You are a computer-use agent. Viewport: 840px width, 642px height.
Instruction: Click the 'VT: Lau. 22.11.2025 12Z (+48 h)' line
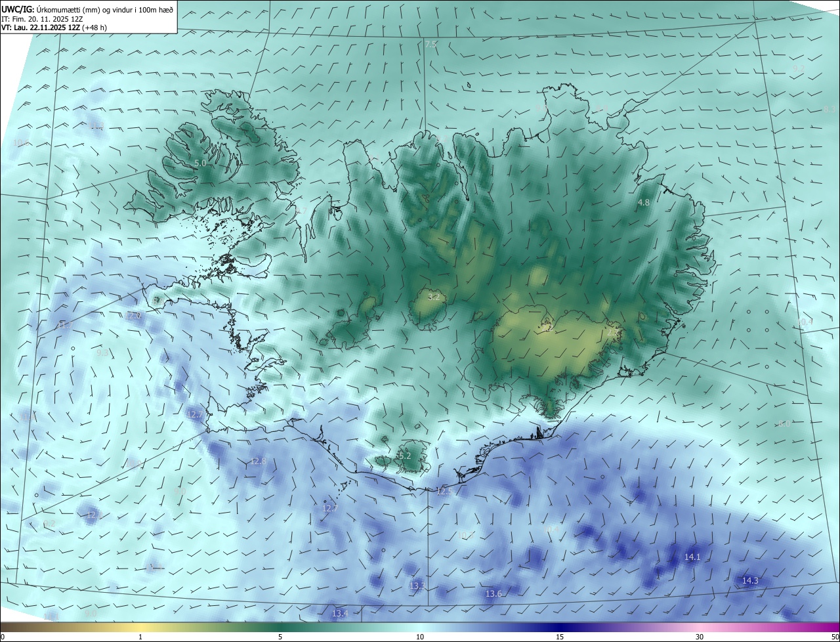tap(54, 28)
